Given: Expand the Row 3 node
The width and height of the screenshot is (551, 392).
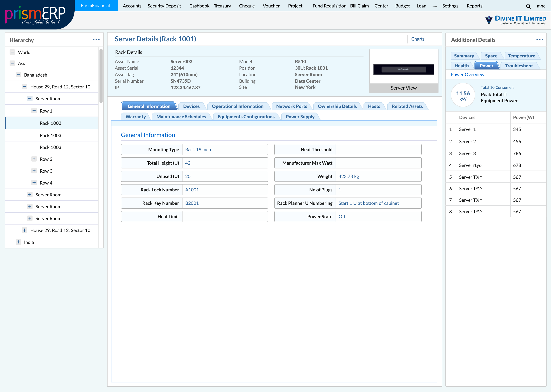Looking at the screenshot, I should (34, 171).
